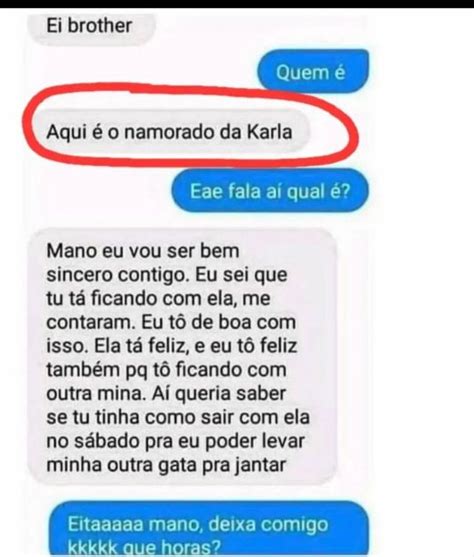
Task: Click the line 'tu tá ficando com ela, me'
Action: [158, 298]
